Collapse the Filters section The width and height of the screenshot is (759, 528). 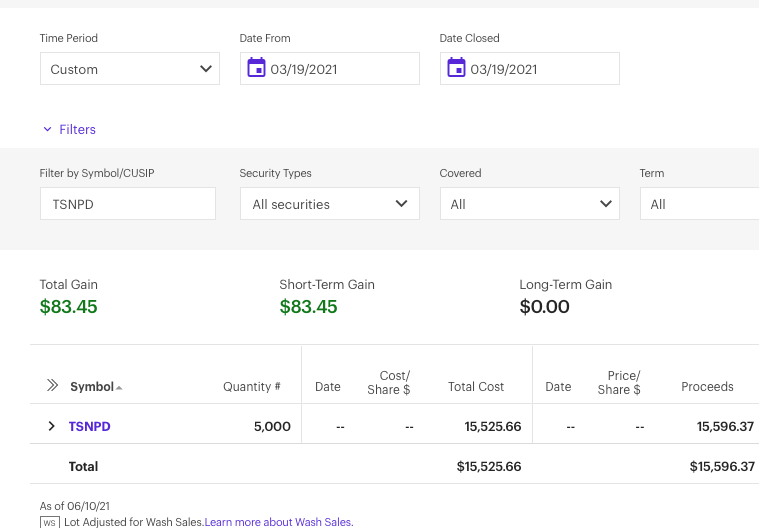69,129
